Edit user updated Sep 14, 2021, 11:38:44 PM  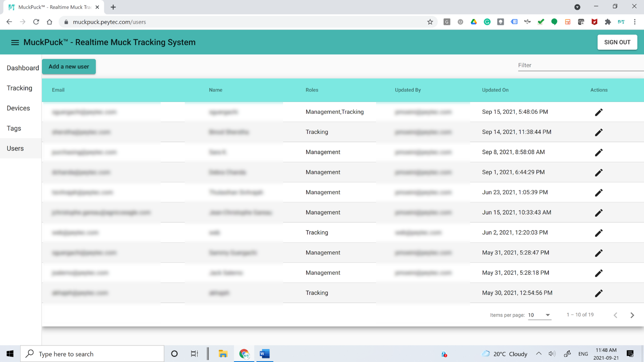599,132
